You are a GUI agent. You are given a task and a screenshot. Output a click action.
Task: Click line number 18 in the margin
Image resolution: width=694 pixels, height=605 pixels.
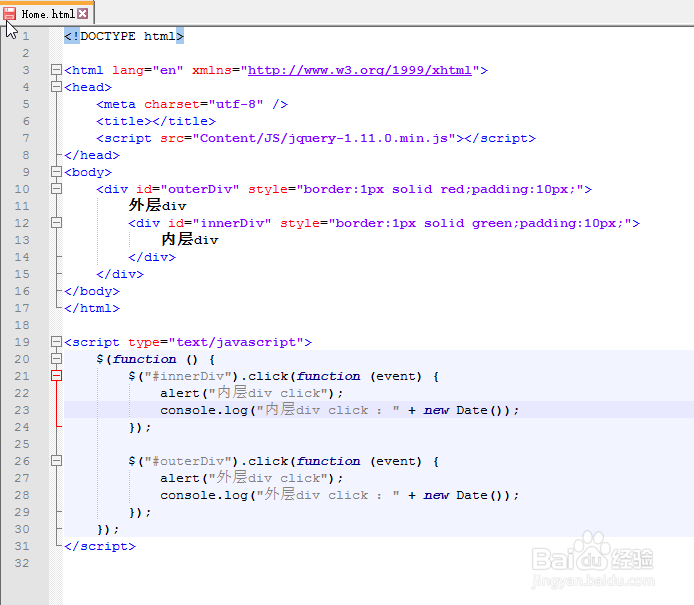(22, 325)
